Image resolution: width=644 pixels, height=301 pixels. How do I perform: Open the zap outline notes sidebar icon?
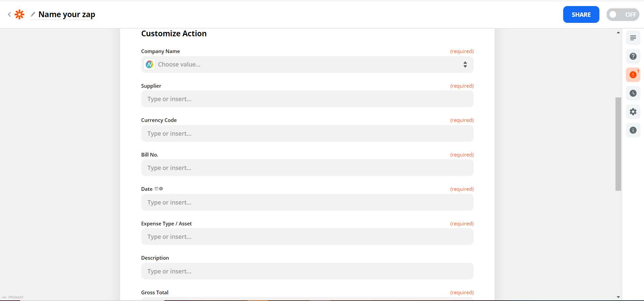click(x=633, y=38)
